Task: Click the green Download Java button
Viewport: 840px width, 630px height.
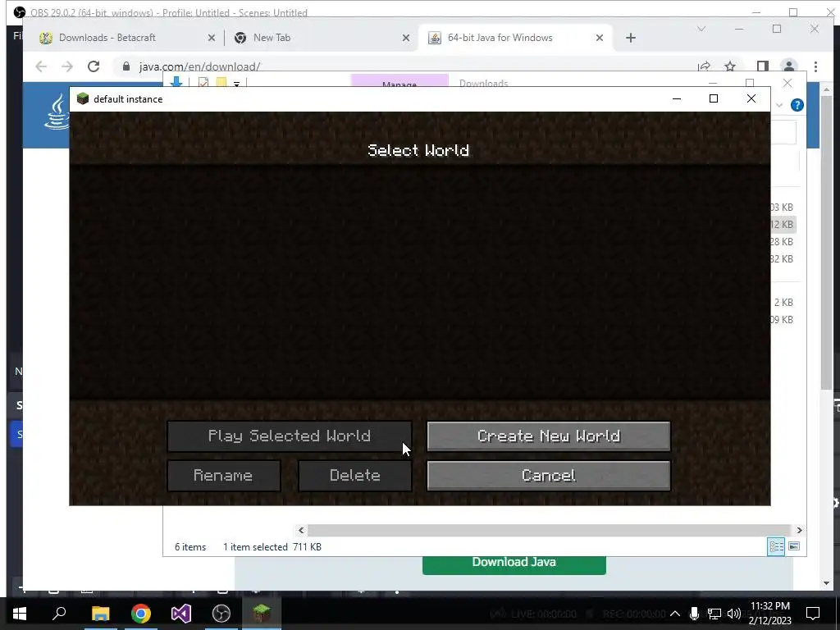Action: [514, 564]
